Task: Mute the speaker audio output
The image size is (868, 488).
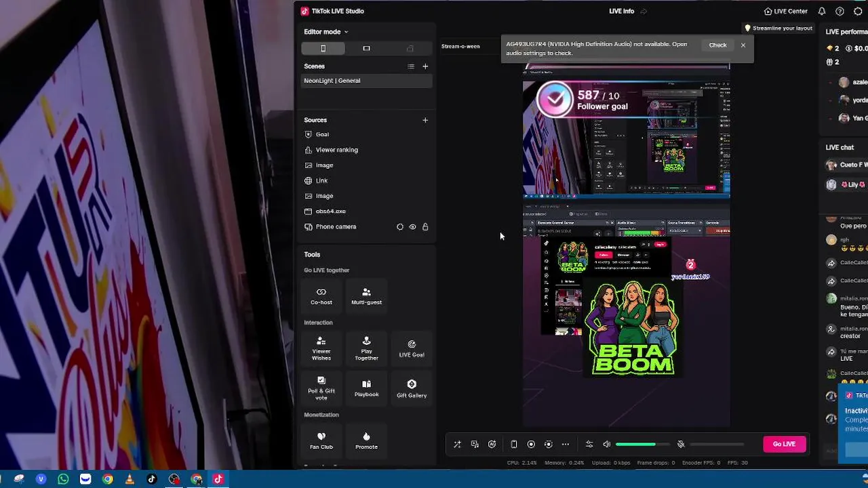Action: tap(607, 445)
